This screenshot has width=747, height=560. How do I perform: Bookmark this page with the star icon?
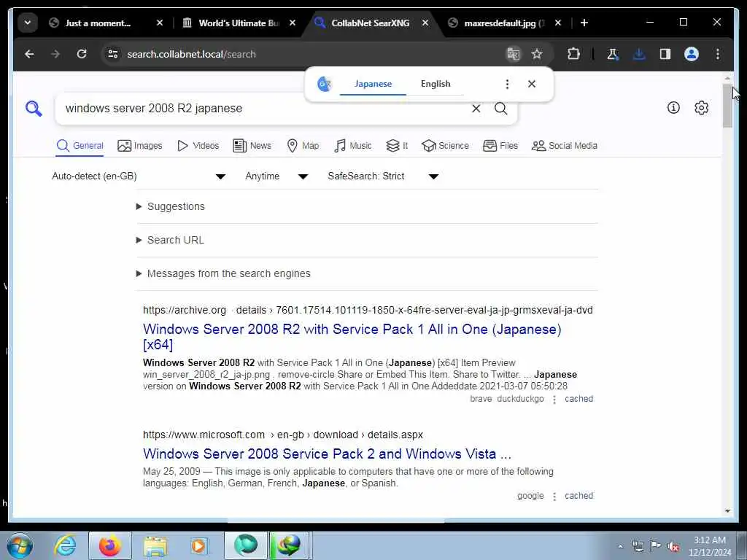tap(537, 54)
